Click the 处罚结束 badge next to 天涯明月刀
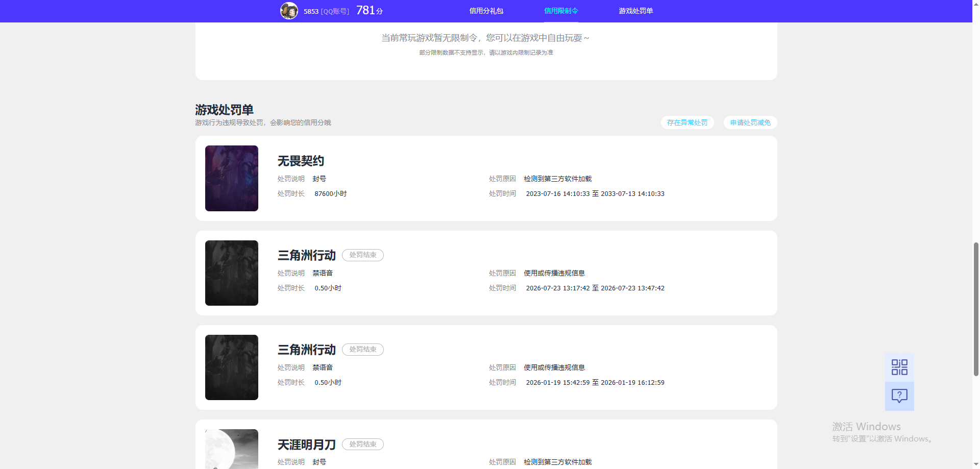Screen dimensions: 980x469 [x=363, y=445]
